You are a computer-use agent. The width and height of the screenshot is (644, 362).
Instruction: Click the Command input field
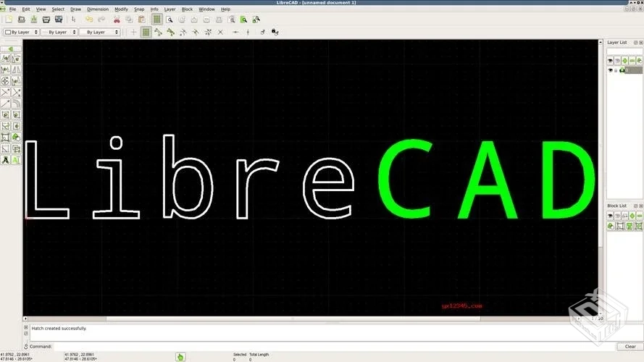(x=326, y=346)
